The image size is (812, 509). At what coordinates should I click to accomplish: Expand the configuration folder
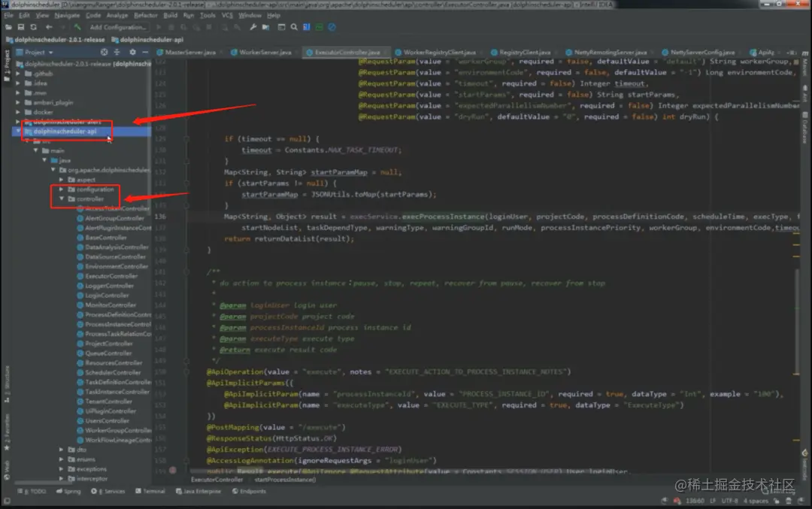coord(62,189)
